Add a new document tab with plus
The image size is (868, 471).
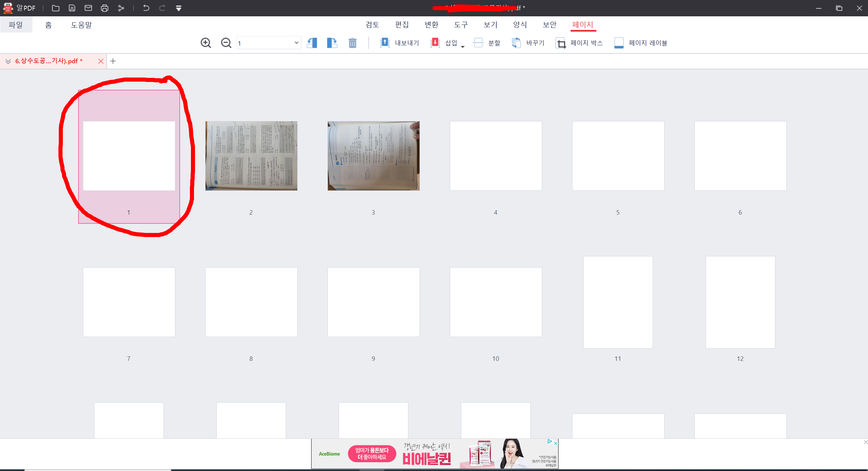click(113, 61)
